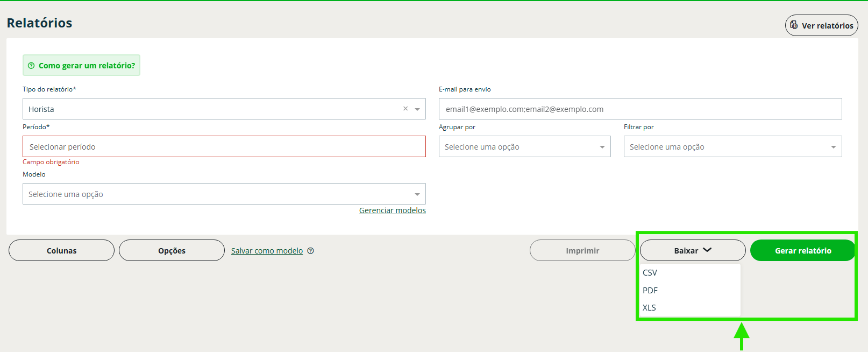Image resolution: width=868 pixels, height=352 pixels.
Task: Click the chevron icon on Baixar button
Action: pyautogui.click(x=707, y=250)
